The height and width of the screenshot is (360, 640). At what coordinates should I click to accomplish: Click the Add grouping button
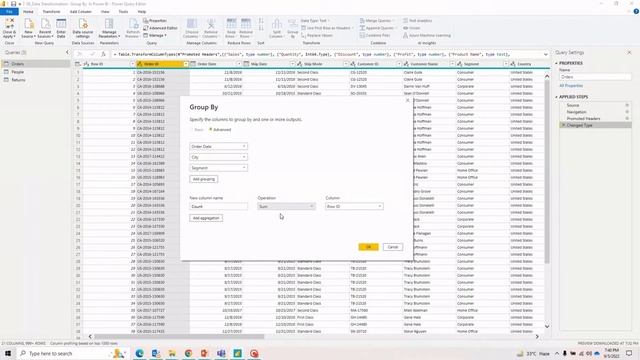click(204, 179)
